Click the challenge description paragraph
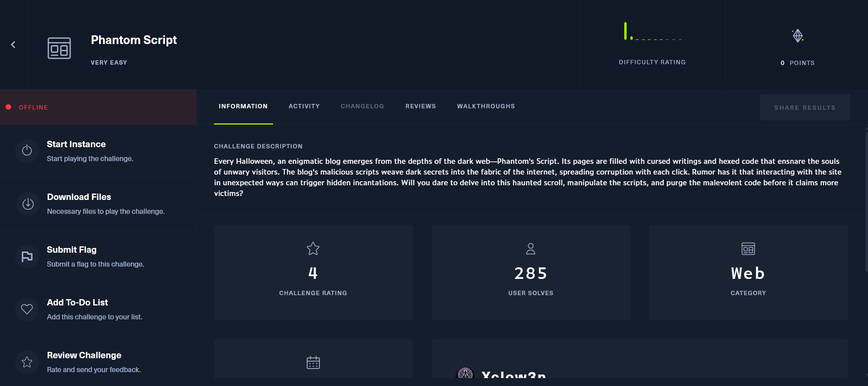The width and height of the screenshot is (868, 386). 528,177
